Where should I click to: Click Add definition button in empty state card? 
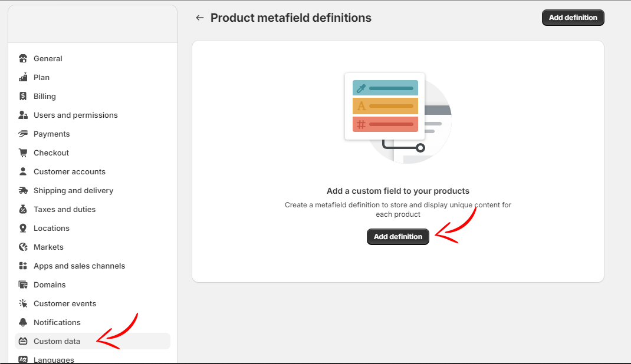coord(398,236)
